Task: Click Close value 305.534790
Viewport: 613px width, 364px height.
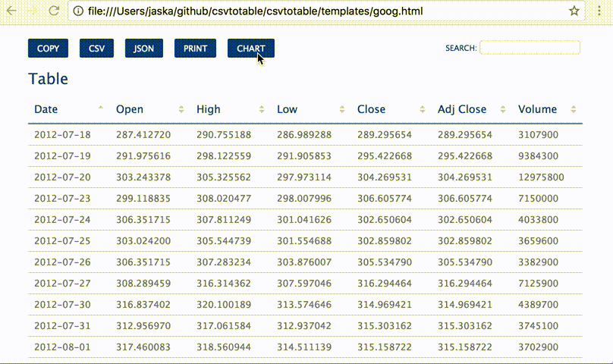Action: click(x=385, y=262)
